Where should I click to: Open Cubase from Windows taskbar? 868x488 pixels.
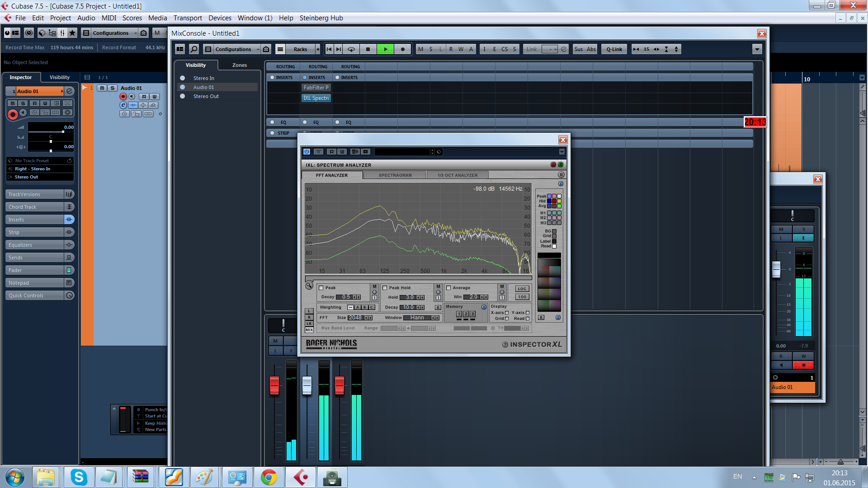[301, 477]
